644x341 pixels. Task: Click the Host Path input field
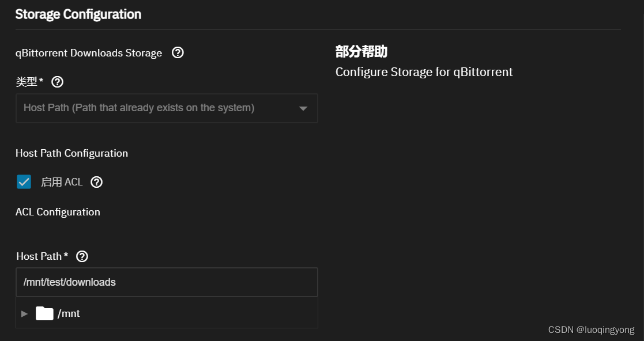[167, 282]
